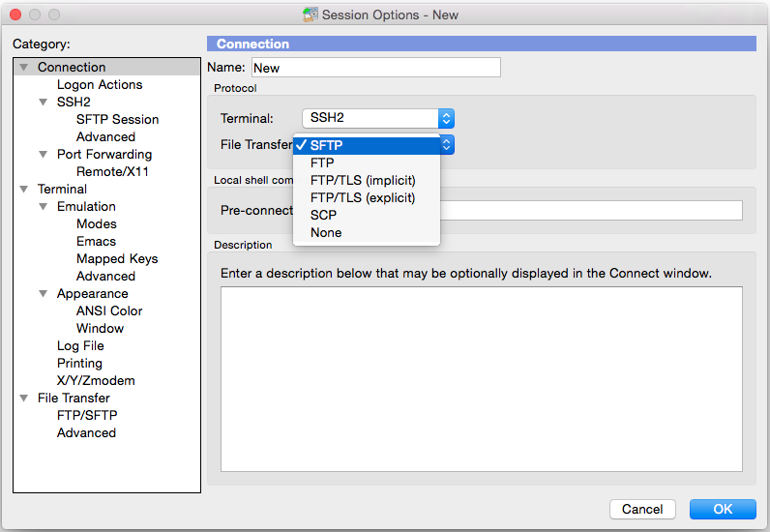Click the OK button
Screen dimensions: 770x532
click(x=723, y=509)
